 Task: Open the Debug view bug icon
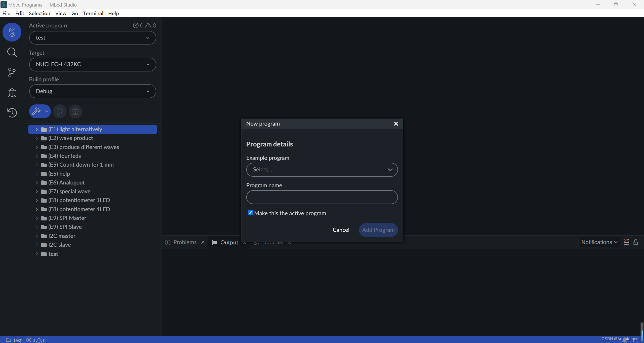click(12, 93)
